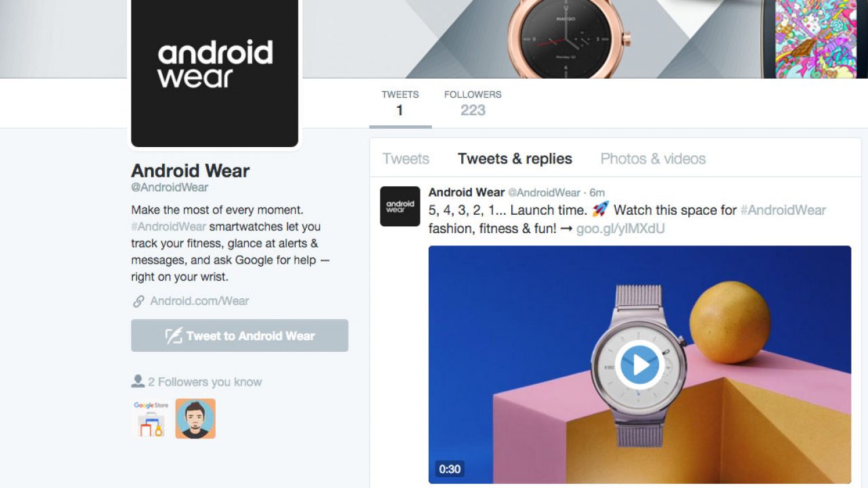View the FOLLOWERS 223 stat

[473, 103]
